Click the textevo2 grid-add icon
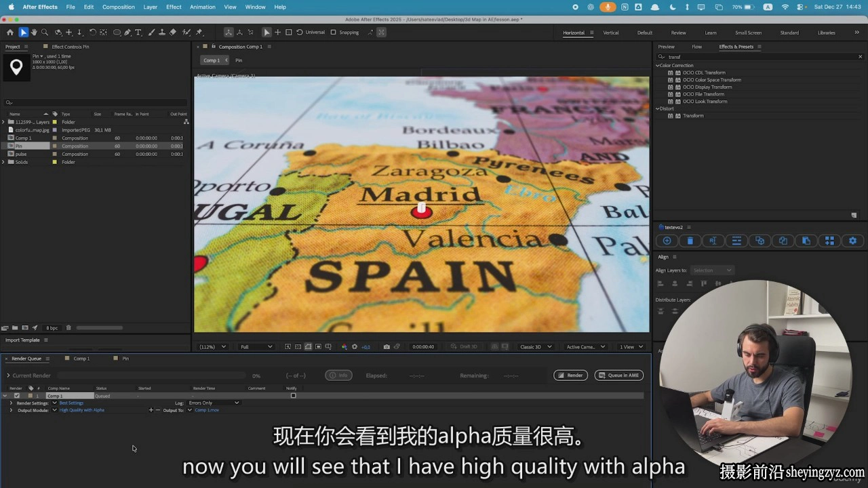The height and width of the screenshot is (488, 868). [829, 241]
